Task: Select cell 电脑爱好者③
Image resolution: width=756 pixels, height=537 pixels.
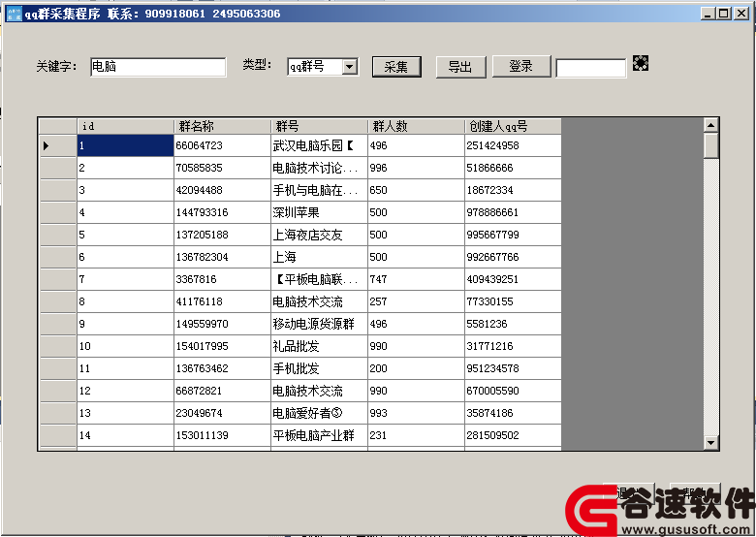Action: (319, 413)
